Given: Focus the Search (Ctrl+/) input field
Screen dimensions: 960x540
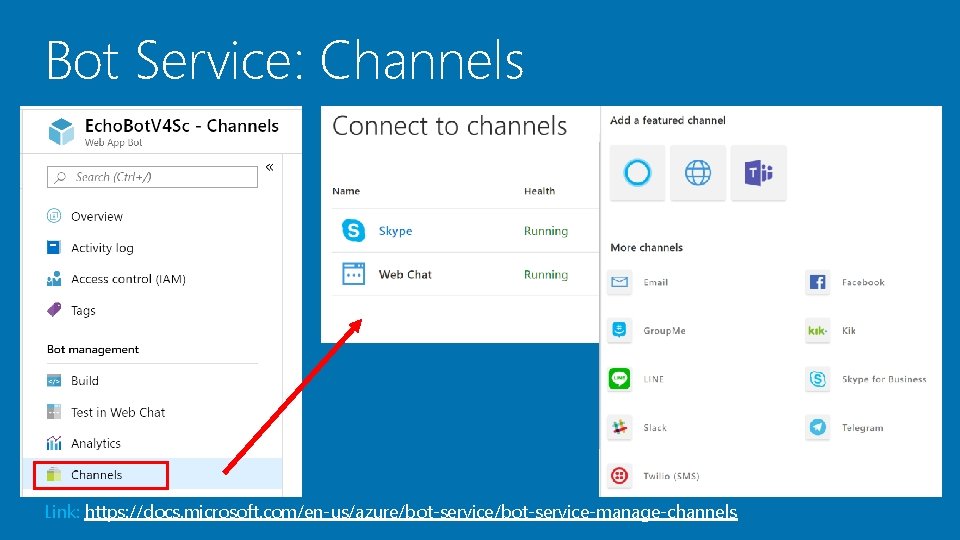Looking at the screenshot, I should pyautogui.click(x=152, y=177).
